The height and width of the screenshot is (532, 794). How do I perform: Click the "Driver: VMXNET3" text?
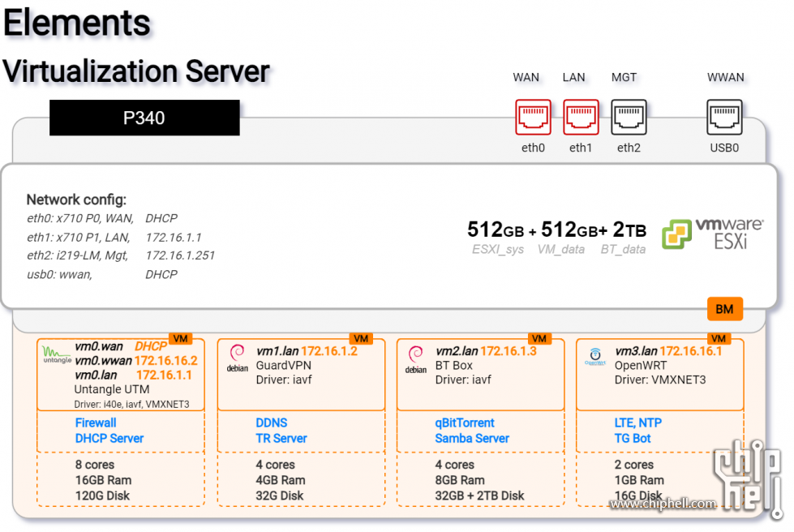click(x=660, y=380)
